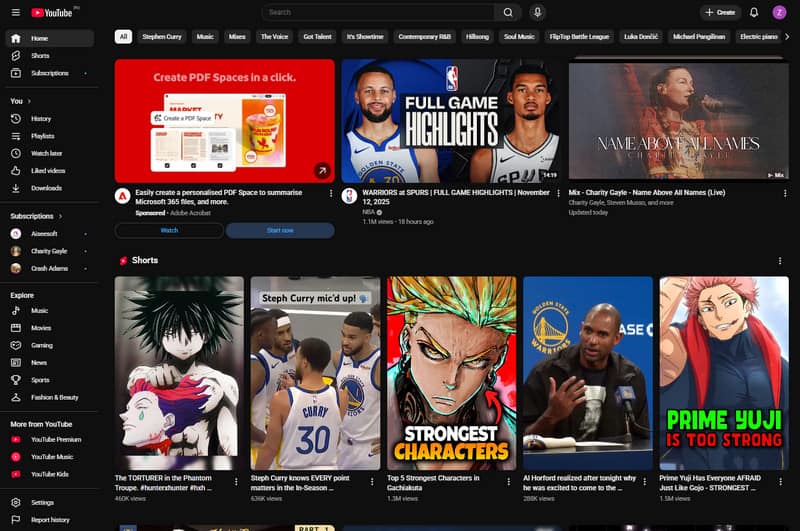Image resolution: width=800 pixels, height=531 pixels.
Task: Open Liked videos
Action: click(x=50, y=170)
